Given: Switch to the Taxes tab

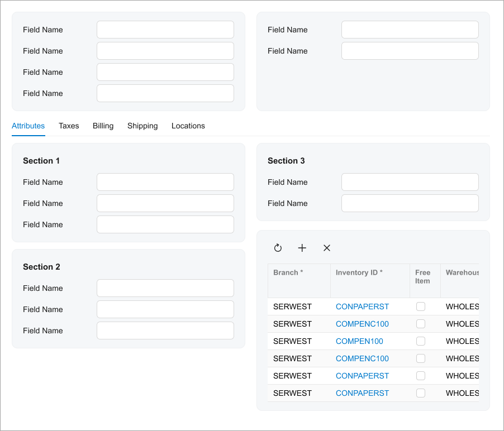Looking at the screenshot, I should 69,126.
